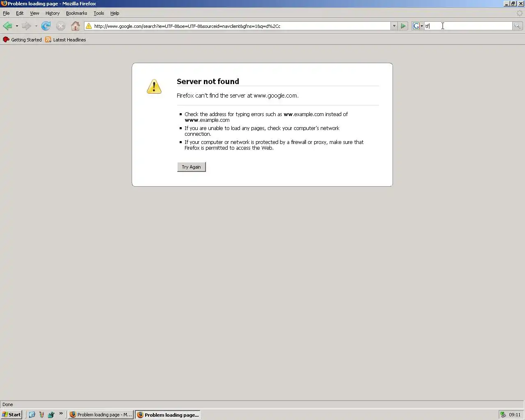
Task: Click the Done status bar text
Action: click(x=8, y=404)
